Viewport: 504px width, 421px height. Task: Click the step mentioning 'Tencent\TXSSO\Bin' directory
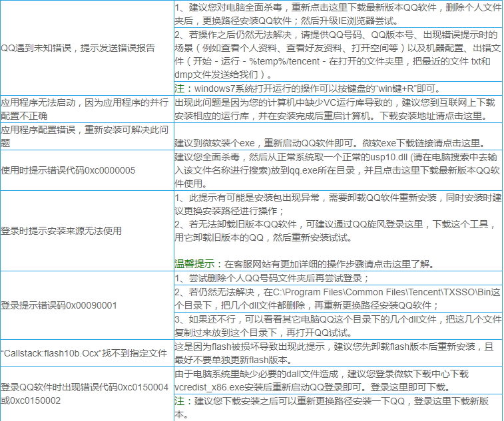click(338, 299)
